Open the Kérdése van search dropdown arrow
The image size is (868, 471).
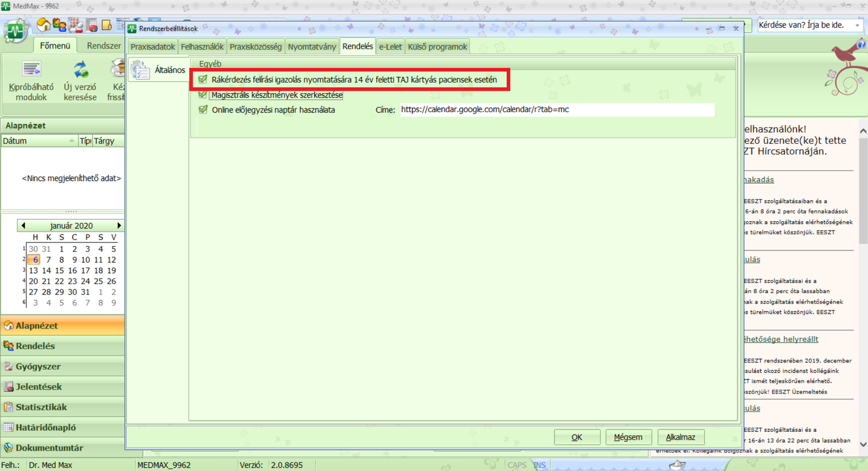coord(857,25)
